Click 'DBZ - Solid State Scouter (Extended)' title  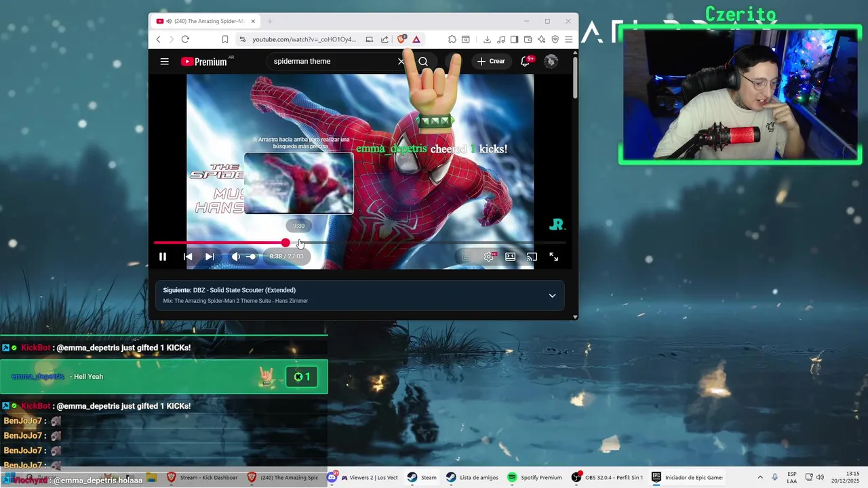coord(244,290)
